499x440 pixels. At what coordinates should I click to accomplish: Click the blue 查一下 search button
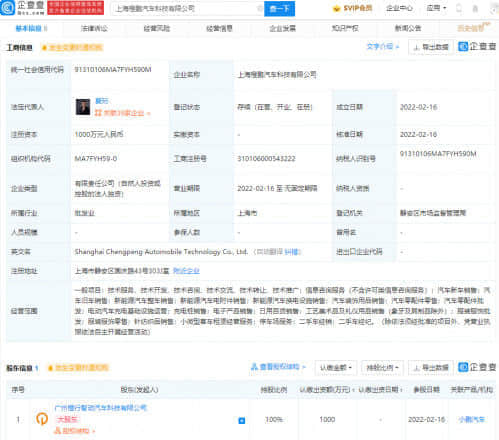point(279,8)
